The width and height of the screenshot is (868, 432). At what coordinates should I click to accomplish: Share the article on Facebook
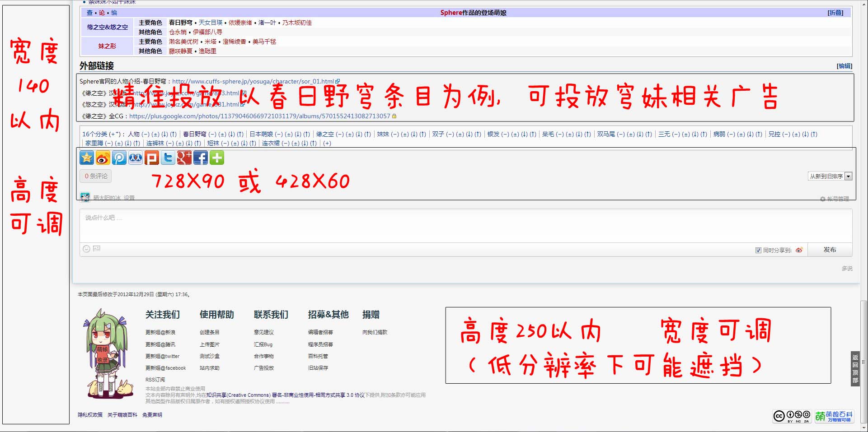(201, 158)
